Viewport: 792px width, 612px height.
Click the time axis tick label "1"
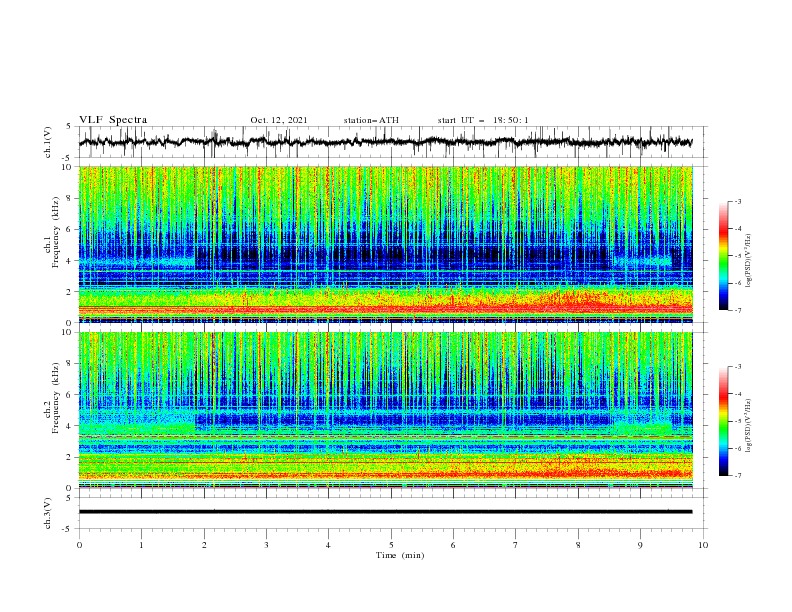click(141, 545)
